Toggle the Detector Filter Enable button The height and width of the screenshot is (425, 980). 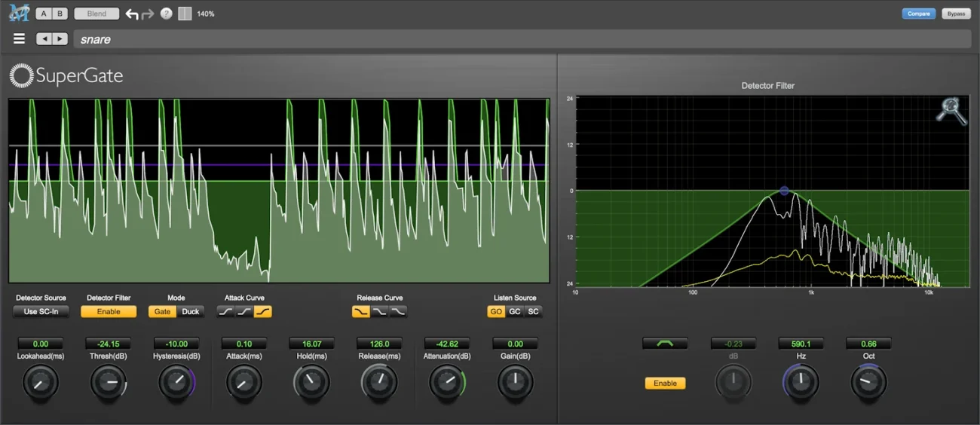click(x=109, y=311)
